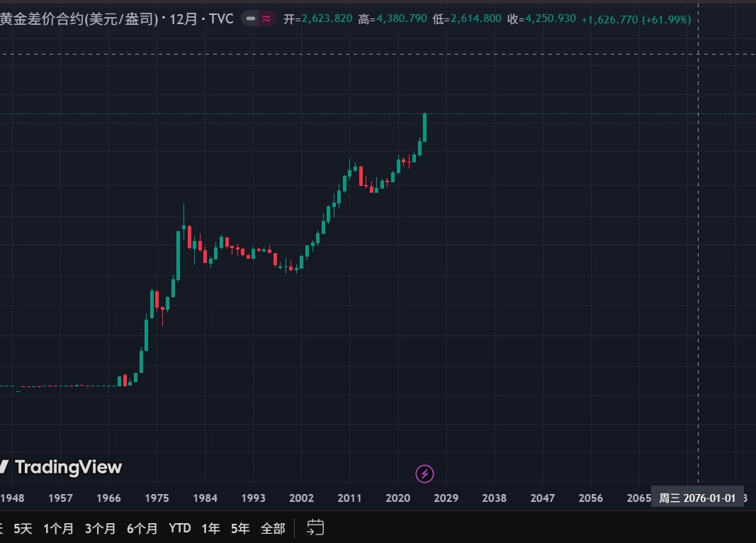Select the 5年 time range

click(x=239, y=529)
